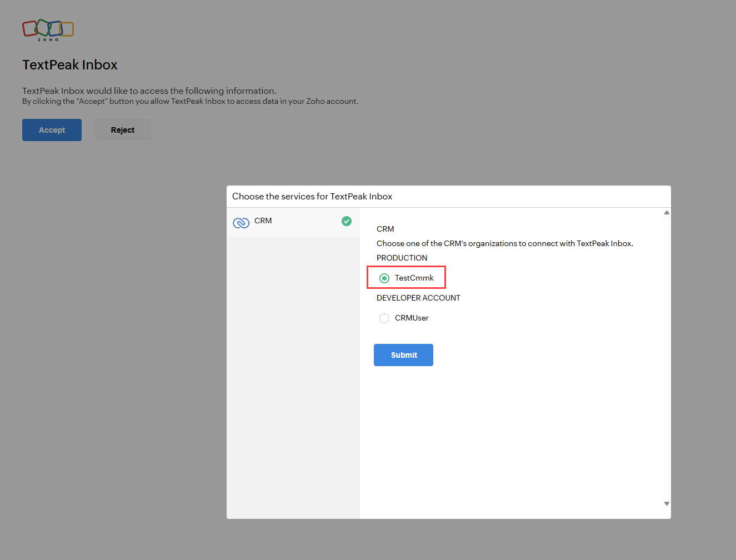This screenshot has width=736, height=560.
Task: Click the TextPeak Inbox page heading
Action: (70, 65)
